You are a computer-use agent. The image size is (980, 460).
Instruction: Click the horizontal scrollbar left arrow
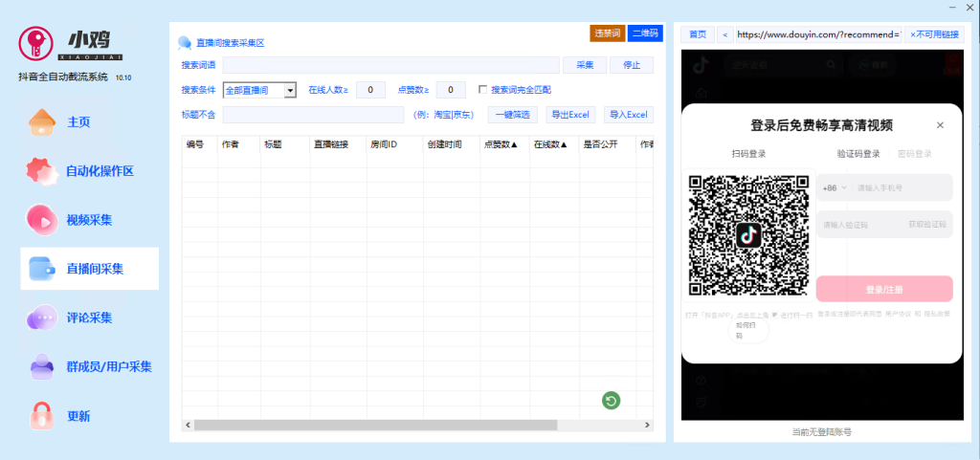pyautogui.click(x=189, y=425)
